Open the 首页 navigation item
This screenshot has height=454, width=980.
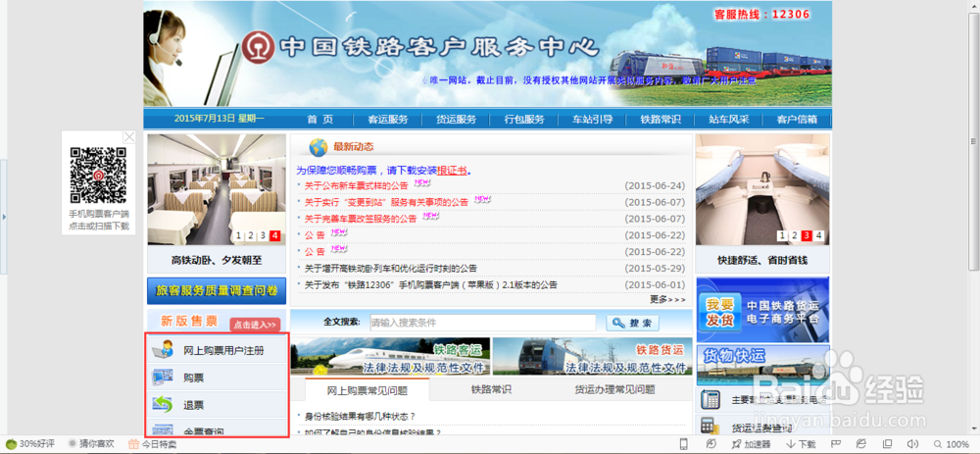(320, 120)
